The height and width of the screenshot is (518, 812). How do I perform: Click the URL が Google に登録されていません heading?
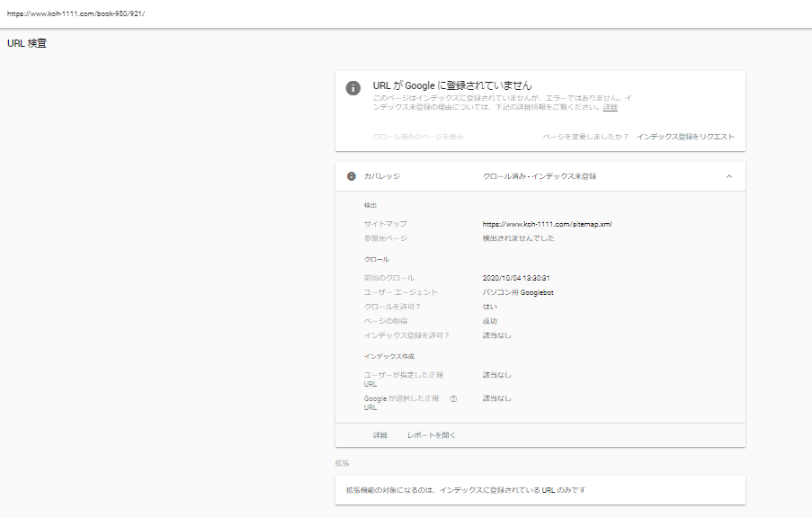pyautogui.click(x=452, y=85)
